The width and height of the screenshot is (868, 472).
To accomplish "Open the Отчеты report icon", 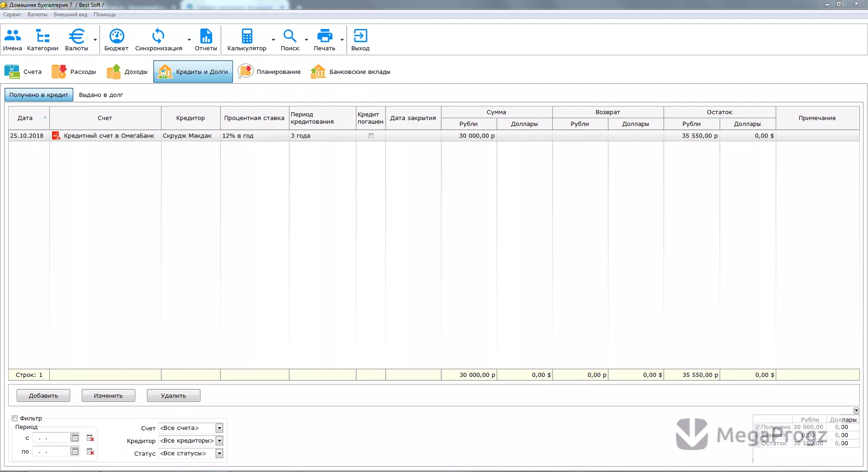I will point(206,40).
